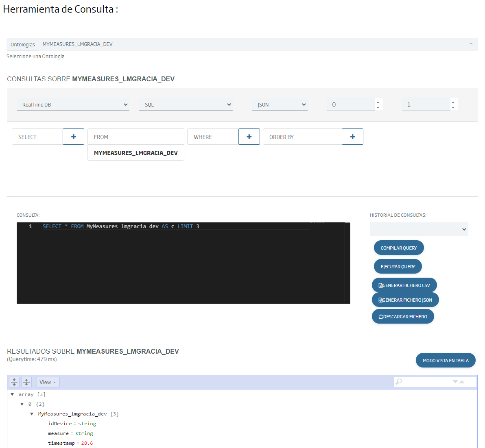Click the magnifier search icon in results panel
Image resolution: width=485 pixels, height=448 pixels.
click(399, 382)
